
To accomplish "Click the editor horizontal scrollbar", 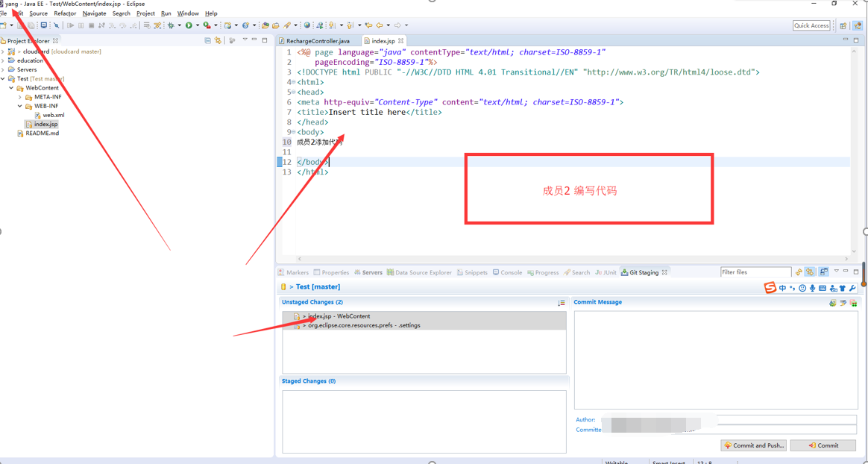I will pyautogui.click(x=573, y=259).
